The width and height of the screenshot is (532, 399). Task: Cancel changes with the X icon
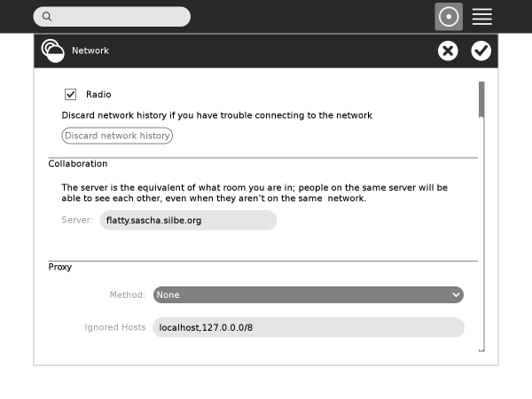coord(448,51)
